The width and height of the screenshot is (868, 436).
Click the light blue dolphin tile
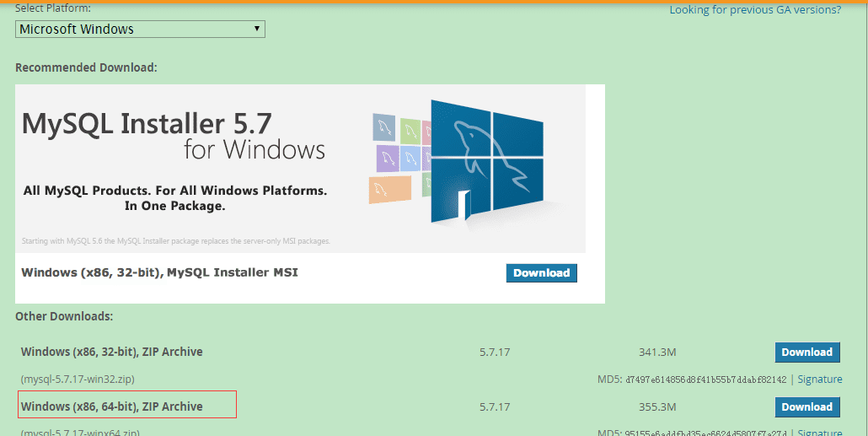410,159
